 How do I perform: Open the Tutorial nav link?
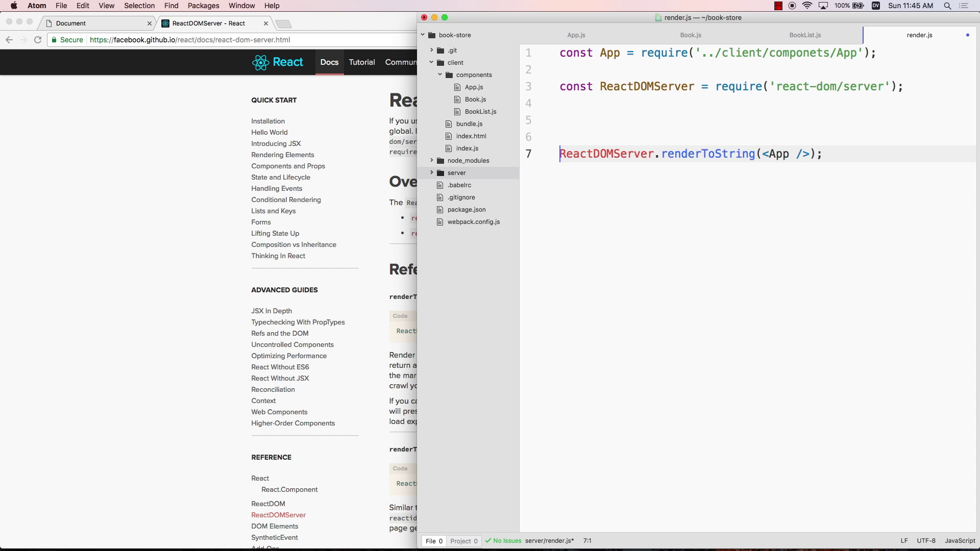click(x=362, y=62)
